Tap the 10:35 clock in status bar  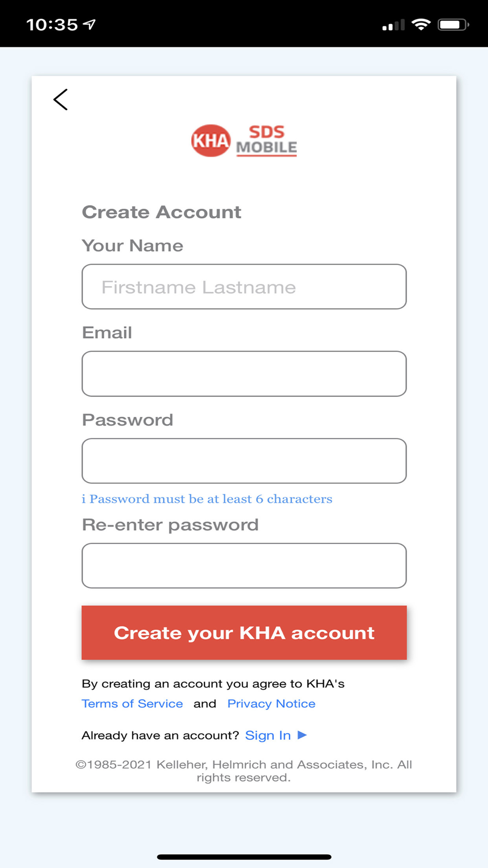(x=52, y=24)
